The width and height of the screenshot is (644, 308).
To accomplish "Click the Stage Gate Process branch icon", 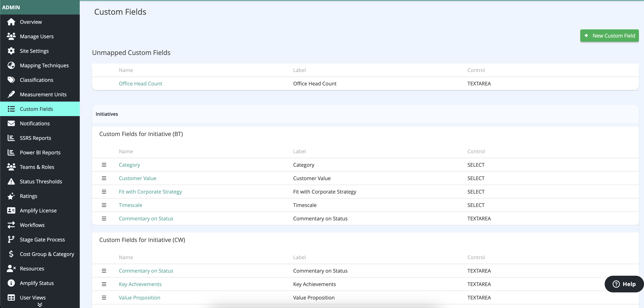I will (x=11, y=239).
